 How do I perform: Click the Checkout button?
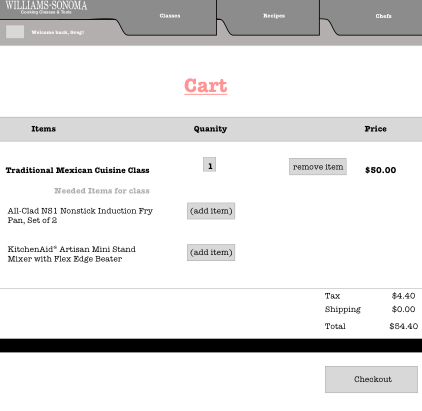click(371, 379)
